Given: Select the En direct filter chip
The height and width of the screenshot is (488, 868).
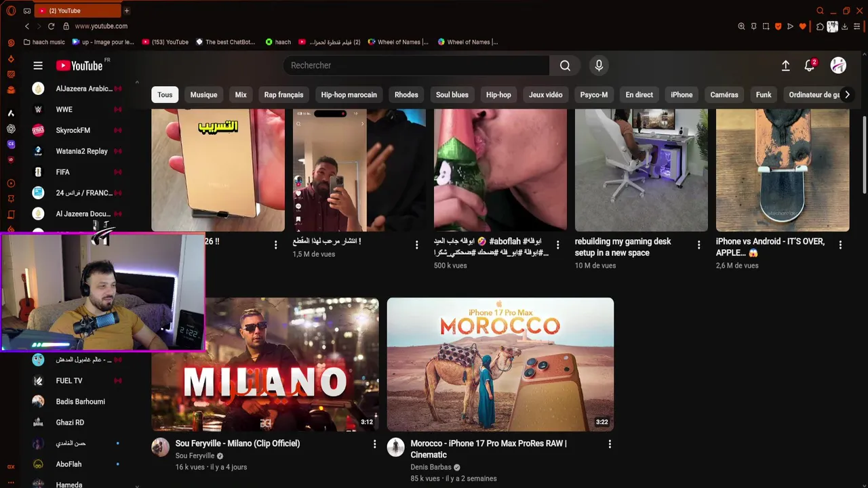Looking at the screenshot, I should pos(639,95).
